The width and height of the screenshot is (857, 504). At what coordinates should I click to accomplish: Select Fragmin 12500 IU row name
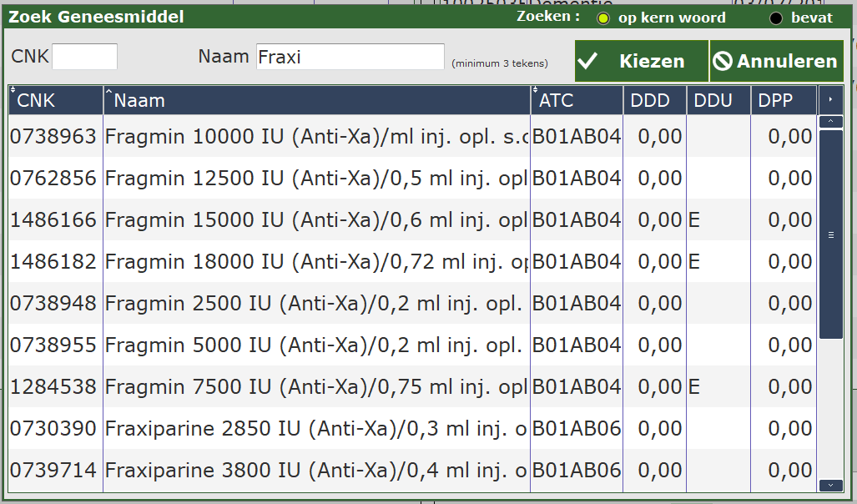click(317, 178)
